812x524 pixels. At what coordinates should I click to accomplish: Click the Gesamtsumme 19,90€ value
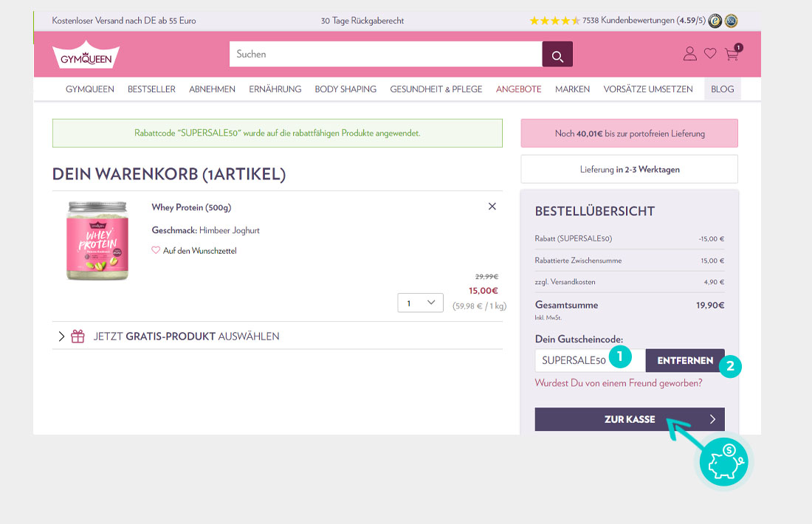710,306
